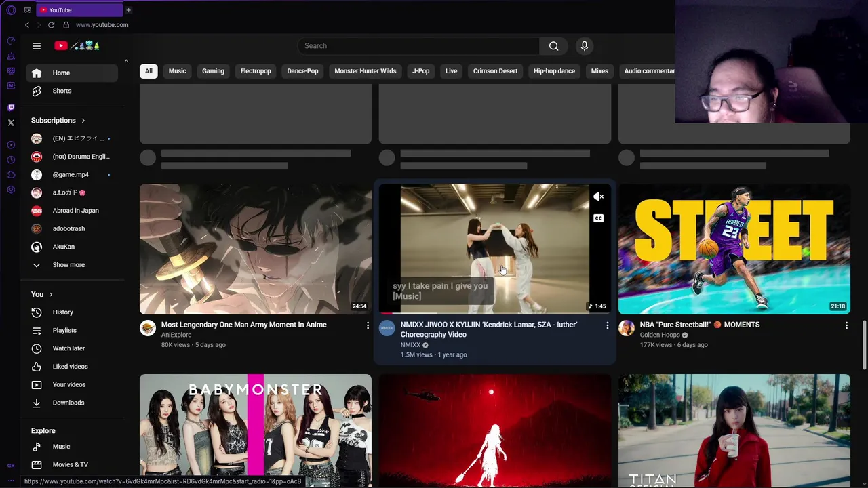This screenshot has height=488, width=868.
Task: Open Playlists in the sidebar
Action: pyautogui.click(x=72, y=330)
